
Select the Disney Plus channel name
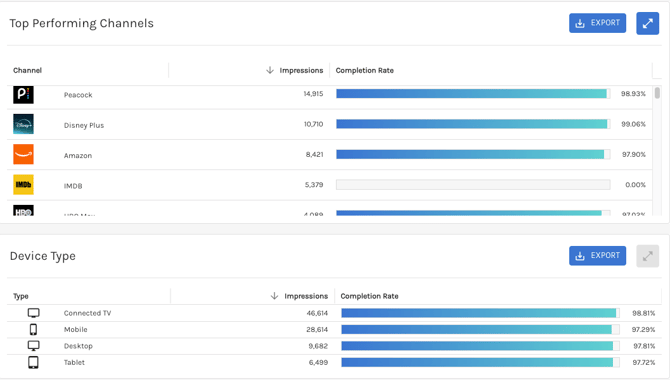pos(84,125)
